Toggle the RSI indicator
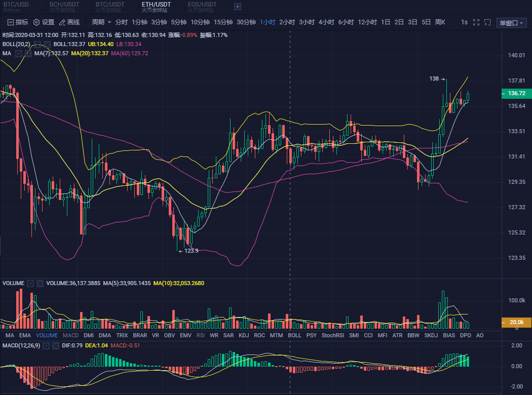The height and width of the screenshot is (395, 532). tap(201, 335)
